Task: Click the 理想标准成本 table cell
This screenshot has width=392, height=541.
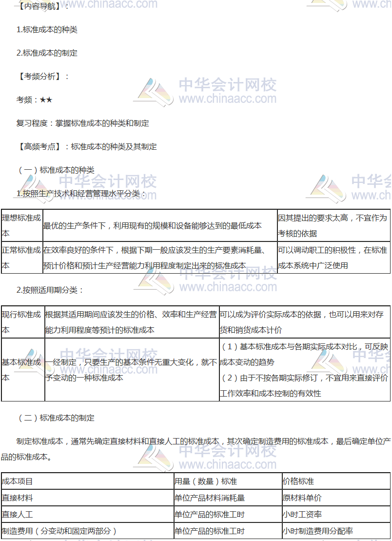Action: pos(21,225)
